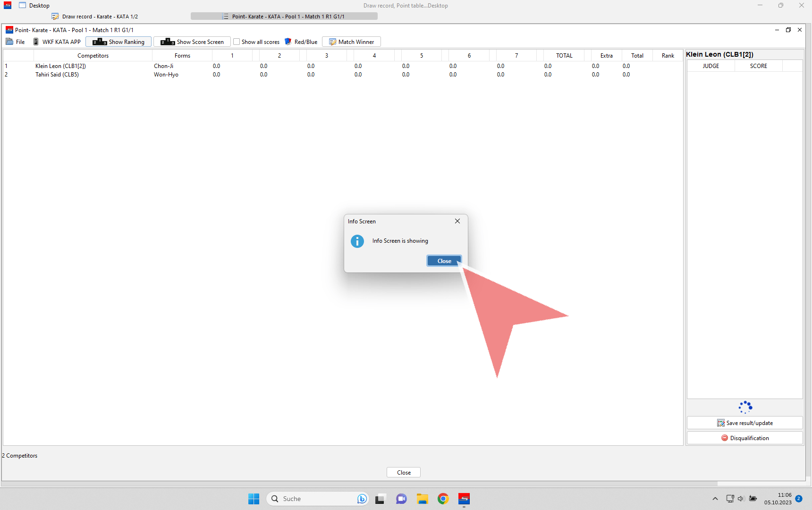Open the File menu
Viewport: 812px width, 510px height.
click(x=16, y=42)
